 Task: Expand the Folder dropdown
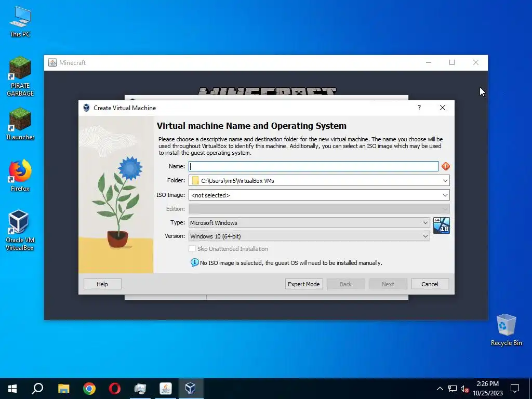[x=445, y=180]
